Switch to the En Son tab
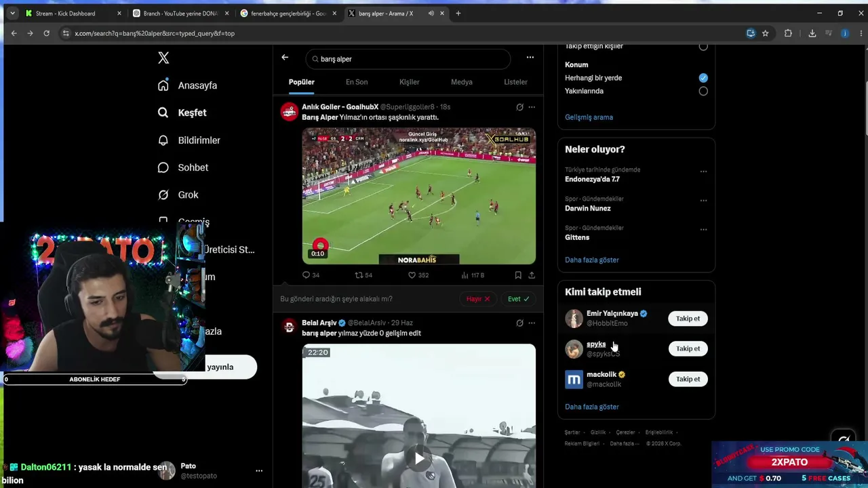This screenshot has height=488, width=868. pyautogui.click(x=357, y=82)
